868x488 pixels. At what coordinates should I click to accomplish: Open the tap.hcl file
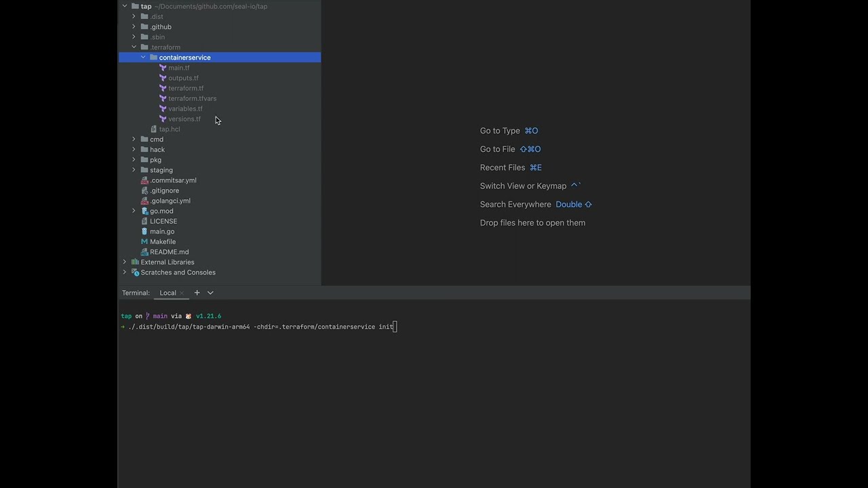click(x=170, y=129)
